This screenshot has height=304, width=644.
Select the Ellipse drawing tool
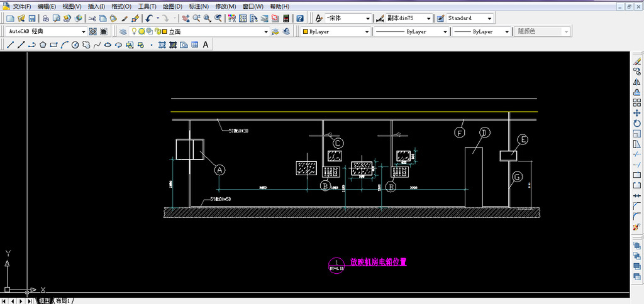click(108, 45)
